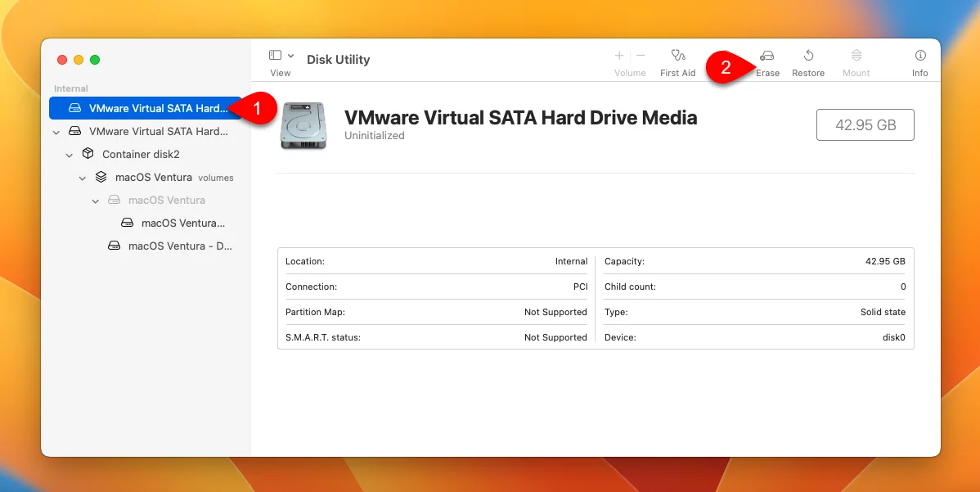Collapse the second VMware Virtual SATA drive
The height and width of the screenshot is (492, 980).
(x=56, y=132)
